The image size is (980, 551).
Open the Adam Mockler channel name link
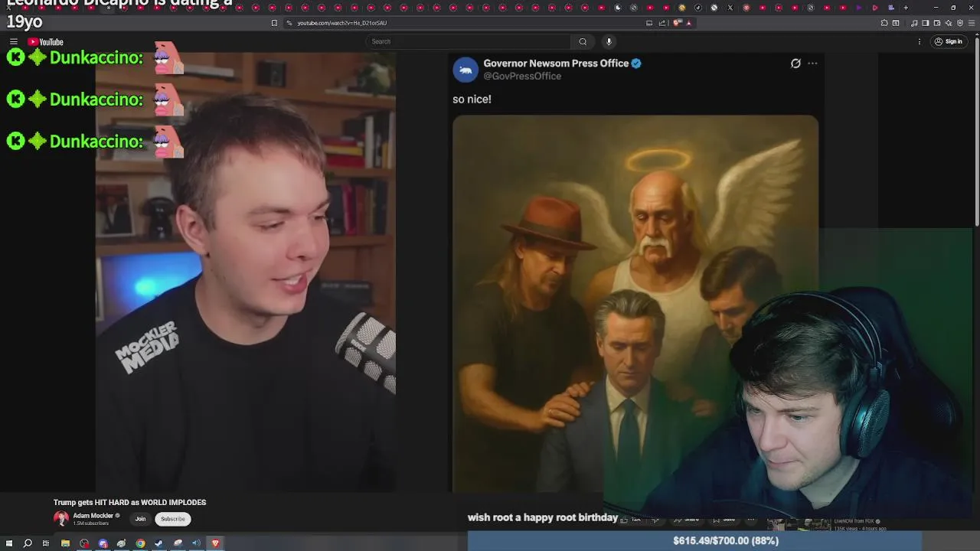tap(93, 516)
